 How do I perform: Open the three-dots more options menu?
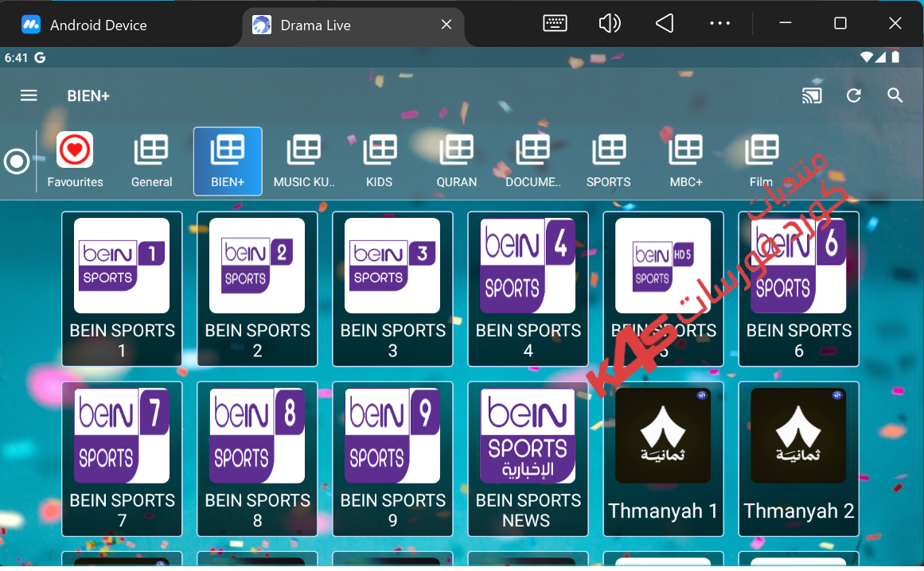[719, 24]
